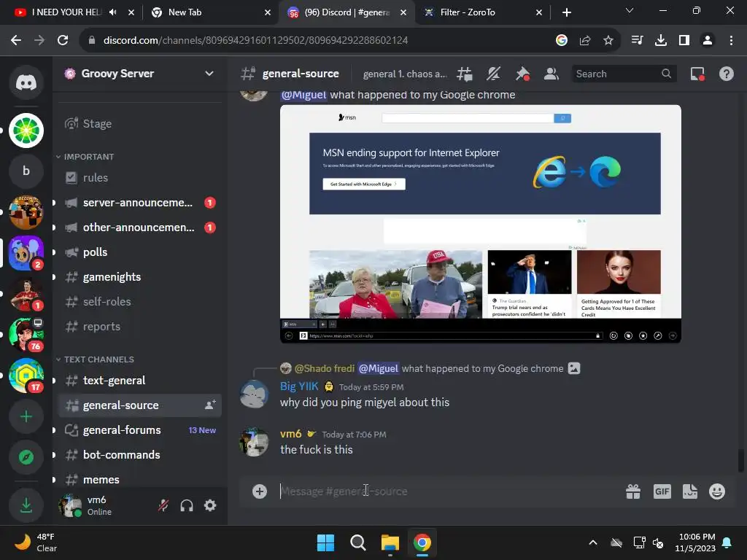Open pinned messages icon
Image resolution: width=747 pixels, height=560 pixels.
522,74
